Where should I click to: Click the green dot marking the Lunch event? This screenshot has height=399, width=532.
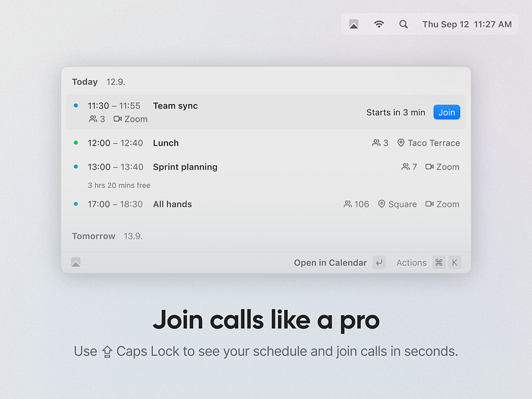click(75, 142)
